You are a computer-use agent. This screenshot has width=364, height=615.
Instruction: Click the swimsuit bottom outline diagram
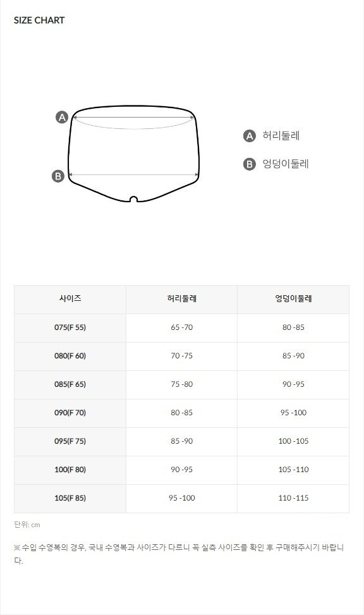click(134, 154)
